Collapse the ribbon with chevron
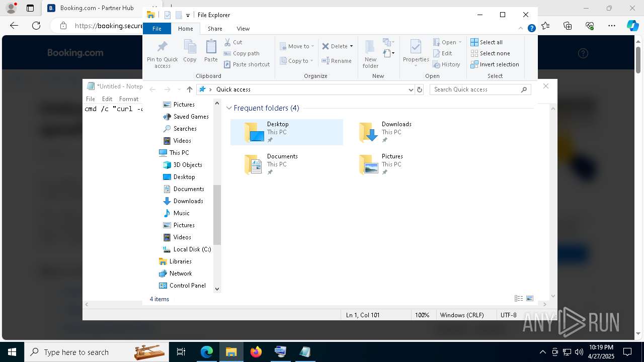This screenshot has width=644, height=362. 521,29
